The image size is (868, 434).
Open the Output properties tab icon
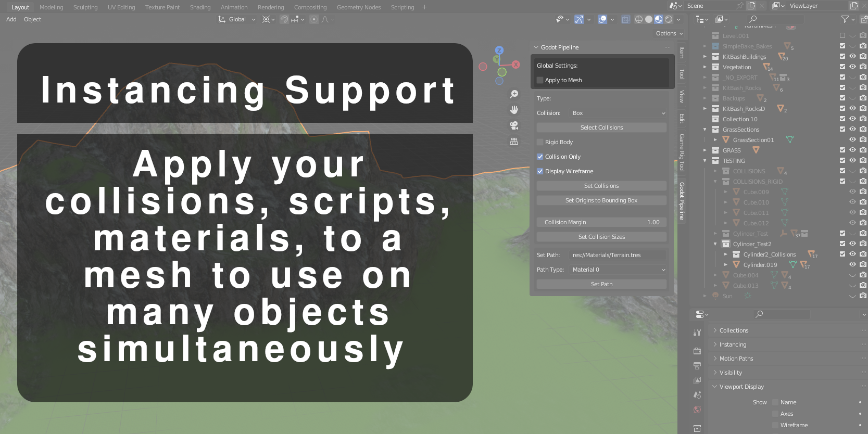(x=697, y=366)
